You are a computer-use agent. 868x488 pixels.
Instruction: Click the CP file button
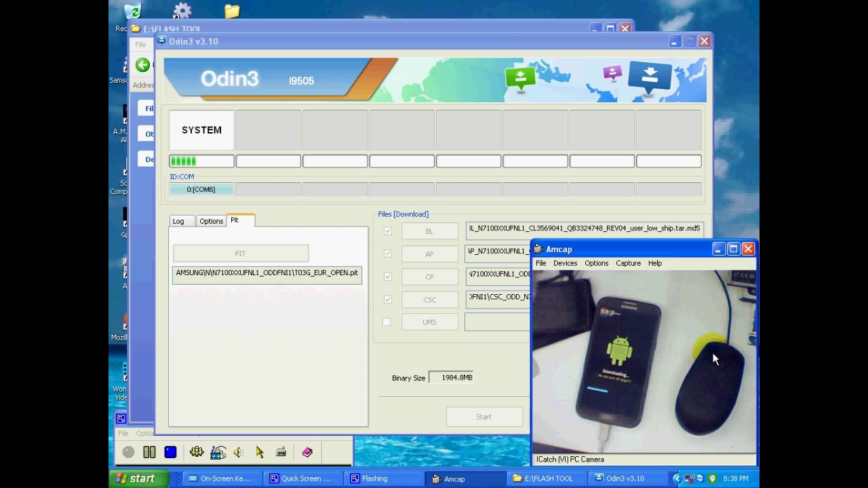pos(429,277)
